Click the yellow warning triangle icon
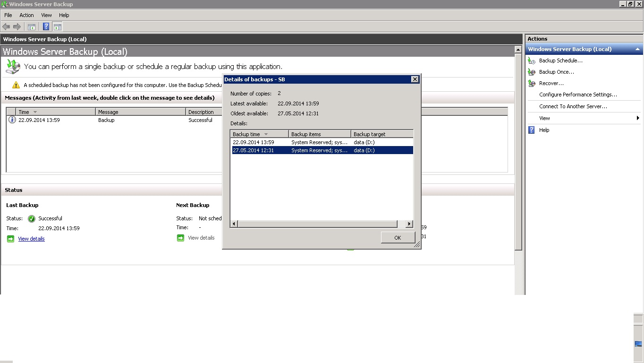This screenshot has width=644, height=363. [x=16, y=85]
